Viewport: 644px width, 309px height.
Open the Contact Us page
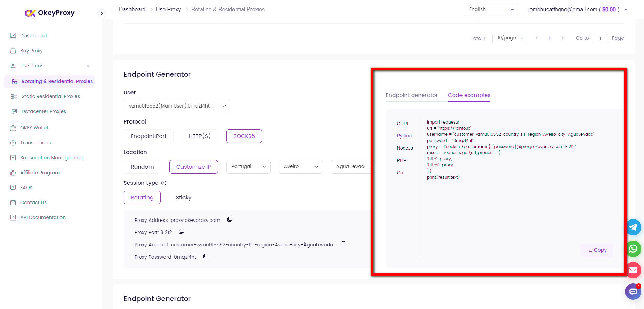(x=33, y=202)
